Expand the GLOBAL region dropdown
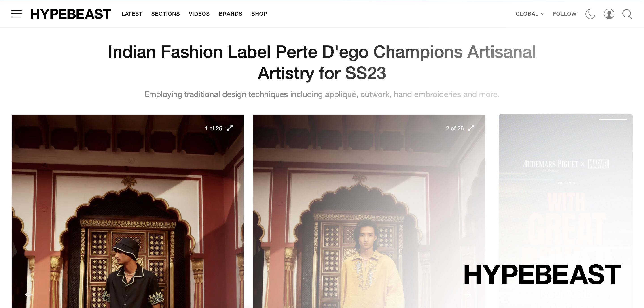The height and width of the screenshot is (308, 644). coord(530,14)
